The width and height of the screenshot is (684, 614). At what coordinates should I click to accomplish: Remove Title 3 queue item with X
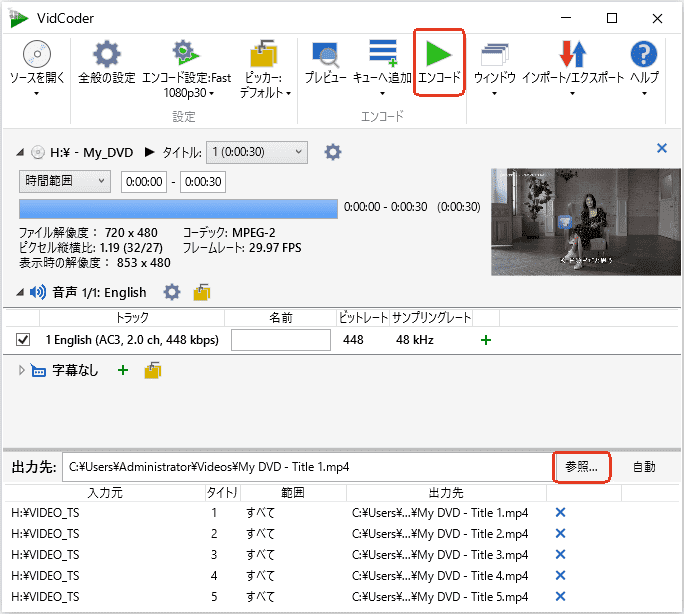(560, 554)
